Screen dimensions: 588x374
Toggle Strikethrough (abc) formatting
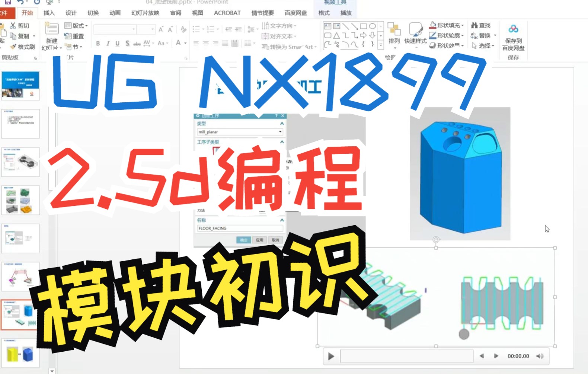[137, 44]
